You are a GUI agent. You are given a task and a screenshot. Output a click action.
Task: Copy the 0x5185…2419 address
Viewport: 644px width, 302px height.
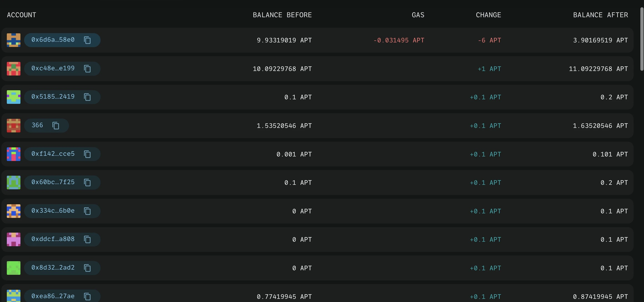pos(87,97)
